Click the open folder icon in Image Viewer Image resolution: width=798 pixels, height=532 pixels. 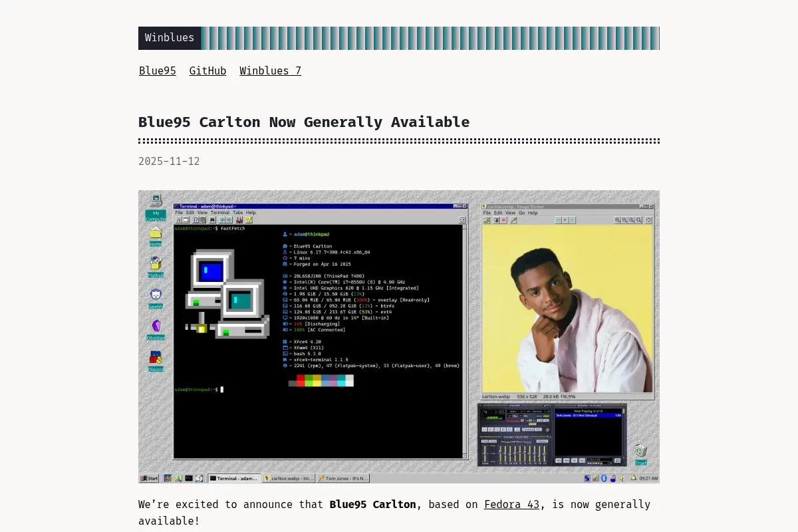pos(487,220)
